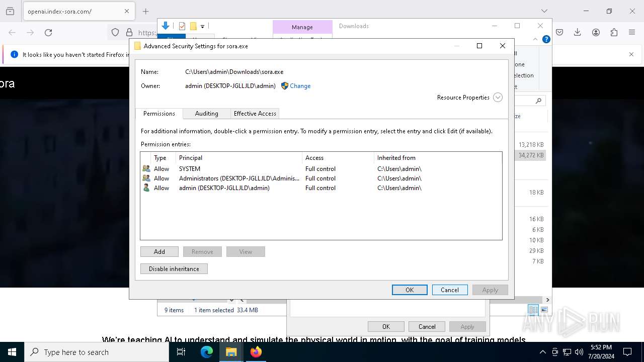Close the Advanced Security Settings window
The image size is (644, 362).
click(502, 46)
